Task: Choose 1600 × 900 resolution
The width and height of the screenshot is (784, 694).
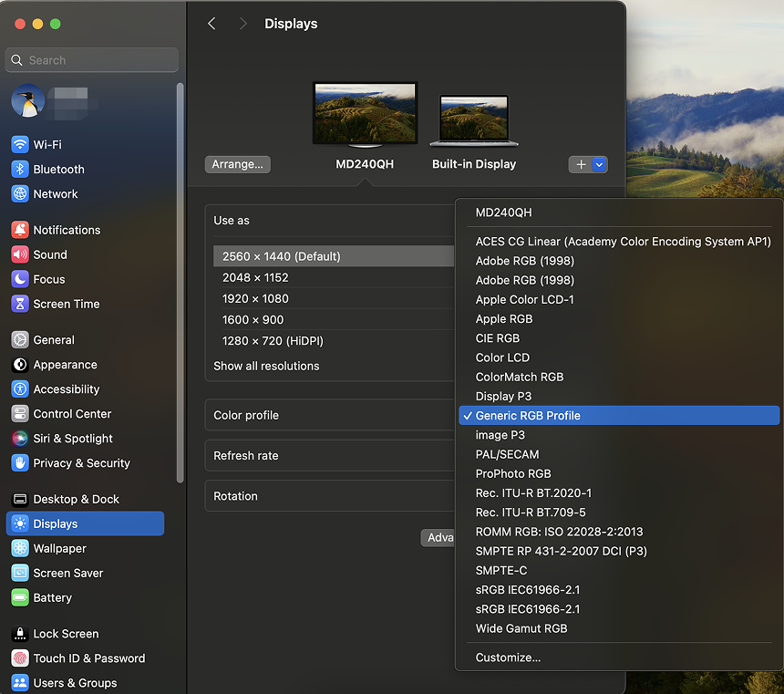Action: (x=334, y=319)
